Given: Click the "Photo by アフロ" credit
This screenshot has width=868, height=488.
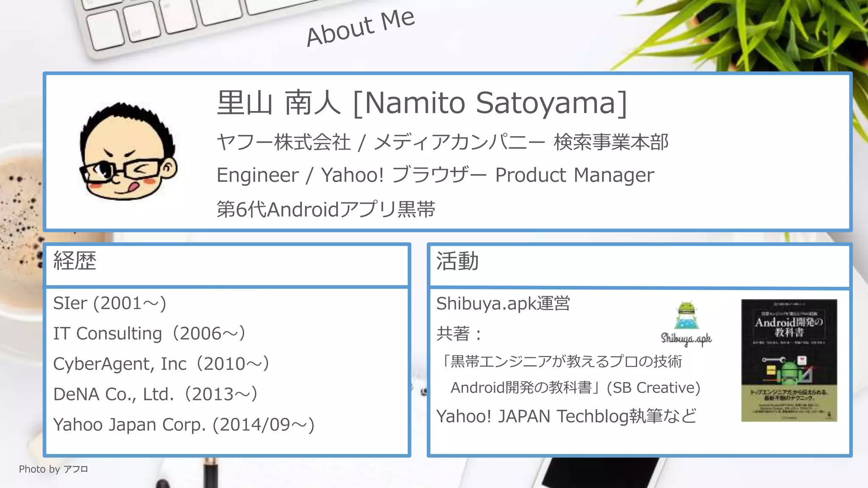Looking at the screenshot, I should (x=53, y=469).
